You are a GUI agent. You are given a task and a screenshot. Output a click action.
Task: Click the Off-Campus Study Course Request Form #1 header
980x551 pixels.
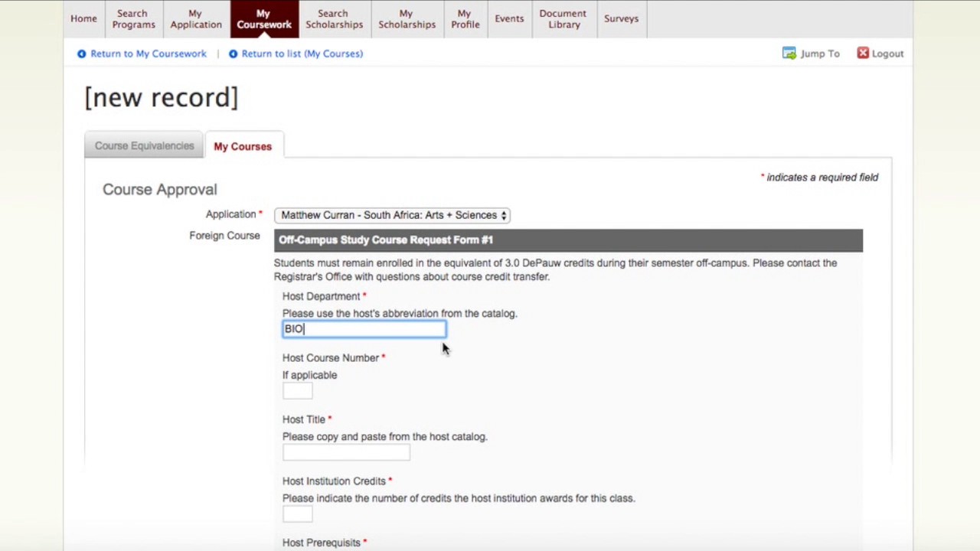[568, 240]
